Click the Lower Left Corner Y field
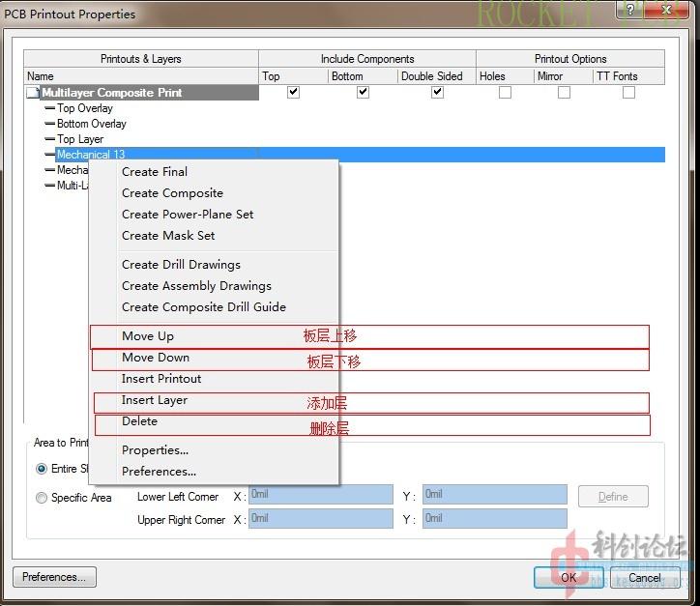 click(x=494, y=495)
